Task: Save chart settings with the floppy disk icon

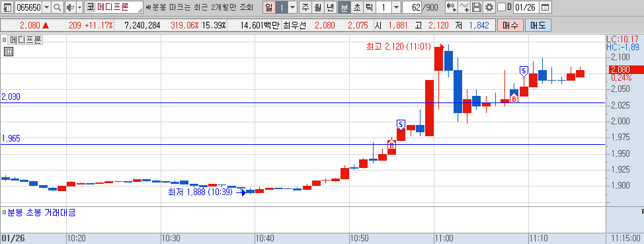Action: (x=477, y=7)
